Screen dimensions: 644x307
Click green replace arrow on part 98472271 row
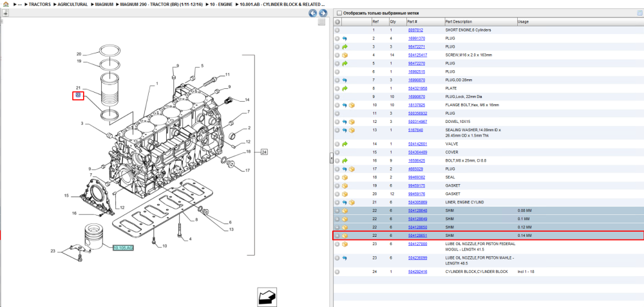pyautogui.click(x=345, y=47)
